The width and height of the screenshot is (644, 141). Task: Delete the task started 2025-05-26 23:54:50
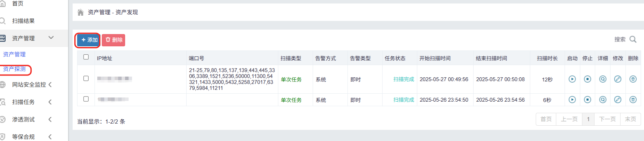[633, 100]
